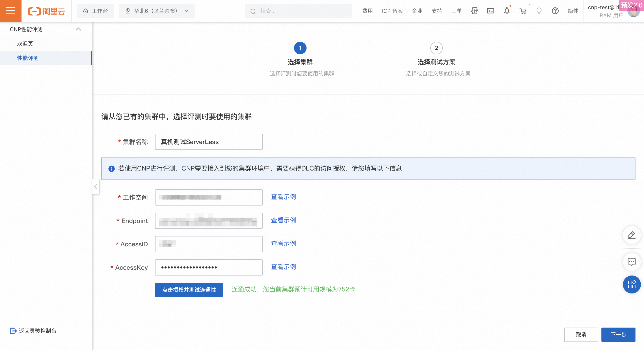Click the Cloud Shell terminal icon
The width and height of the screenshot is (644, 350).
(x=491, y=11)
